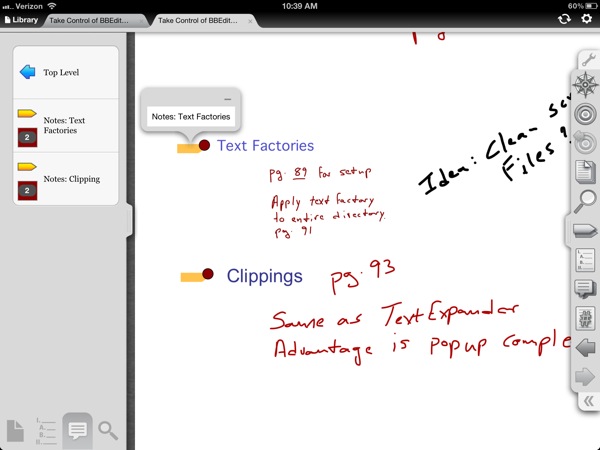Screen dimensions: 600x450
Task: Switch sidebar to outline view
Action: tap(46, 431)
